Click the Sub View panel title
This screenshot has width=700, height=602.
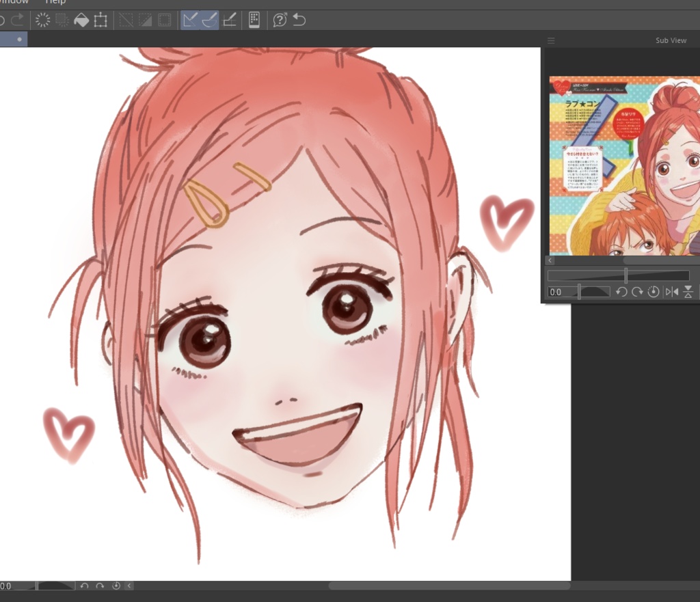click(x=671, y=40)
